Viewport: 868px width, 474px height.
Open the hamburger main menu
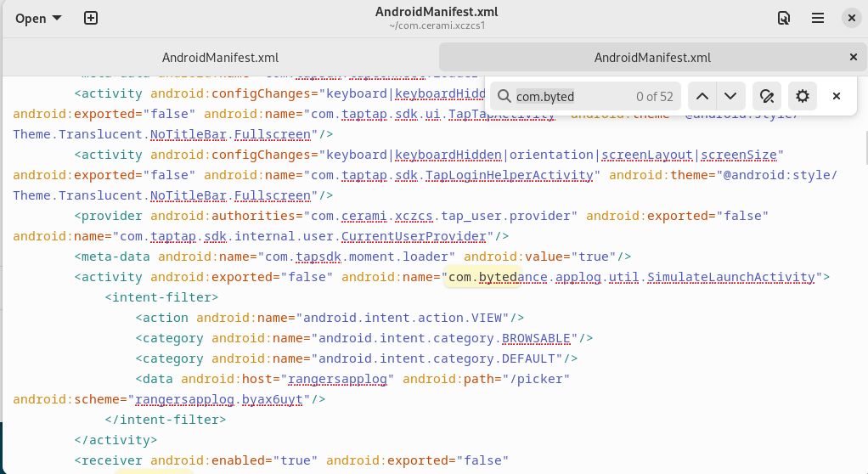pos(818,19)
